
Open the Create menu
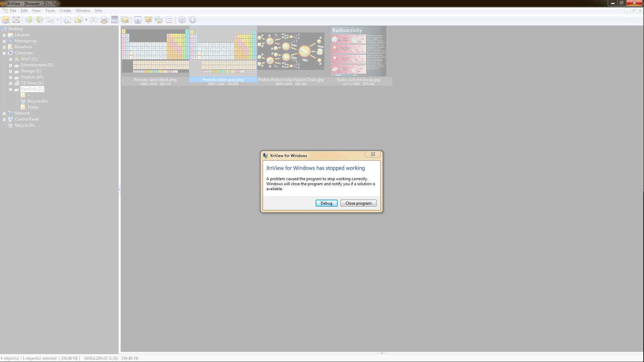pyautogui.click(x=65, y=11)
